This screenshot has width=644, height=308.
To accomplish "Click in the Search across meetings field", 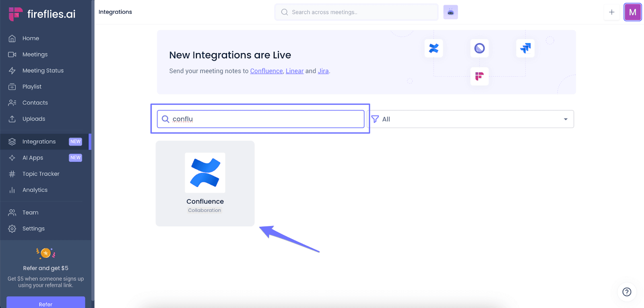I will tap(356, 12).
